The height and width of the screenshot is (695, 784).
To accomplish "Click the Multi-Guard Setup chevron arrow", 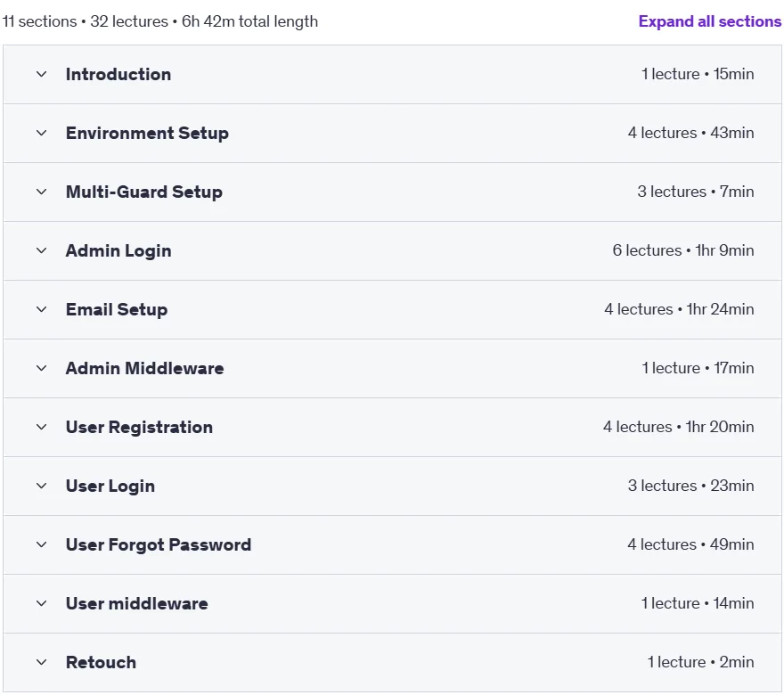I will coord(42,192).
